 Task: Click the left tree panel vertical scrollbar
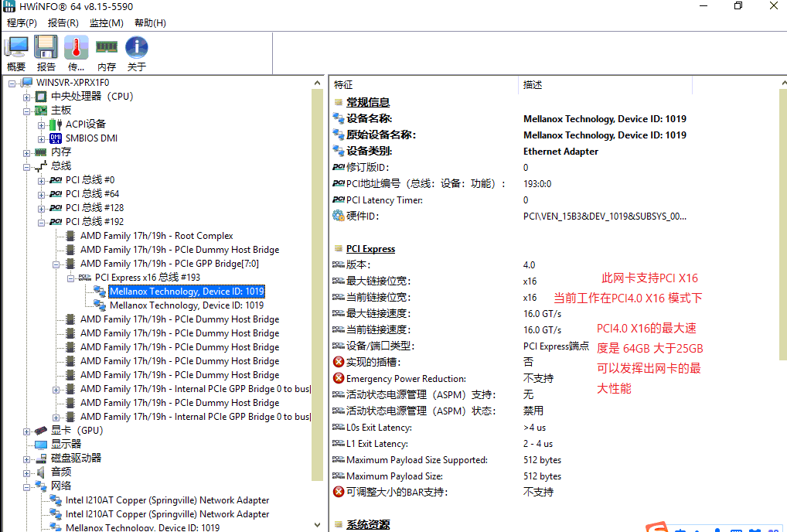click(x=317, y=309)
